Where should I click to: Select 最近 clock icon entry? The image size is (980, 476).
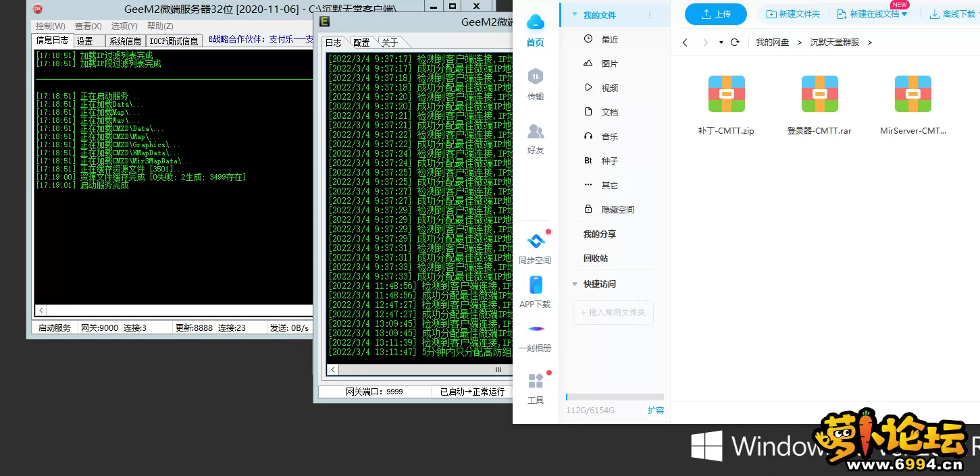click(588, 39)
